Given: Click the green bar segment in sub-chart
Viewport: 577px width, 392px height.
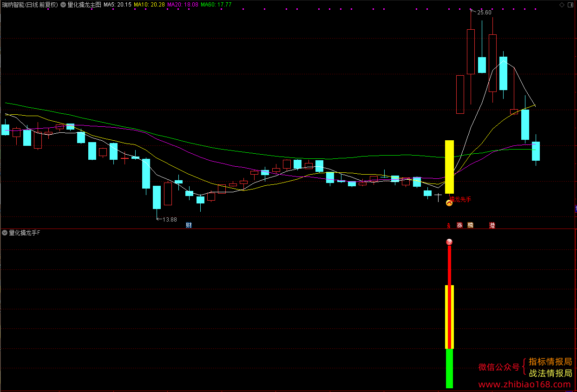Looking at the screenshot, I should [x=449, y=368].
